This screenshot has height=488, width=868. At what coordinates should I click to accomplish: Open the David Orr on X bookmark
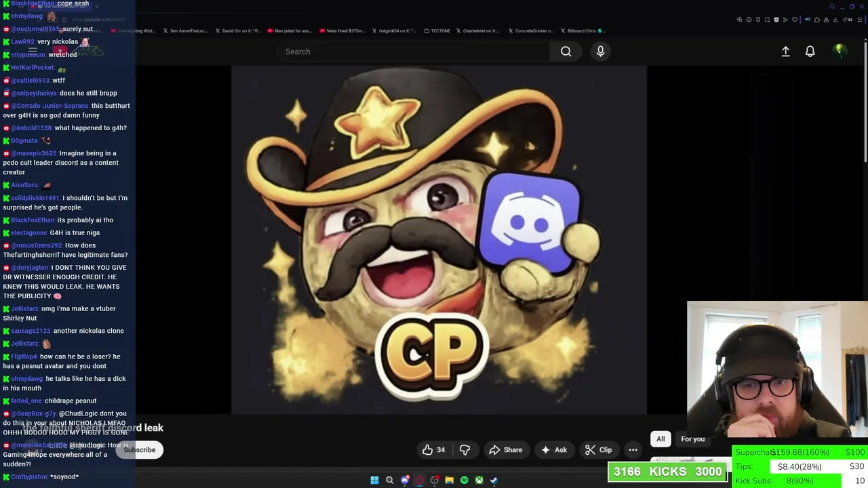tap(238, 30)
